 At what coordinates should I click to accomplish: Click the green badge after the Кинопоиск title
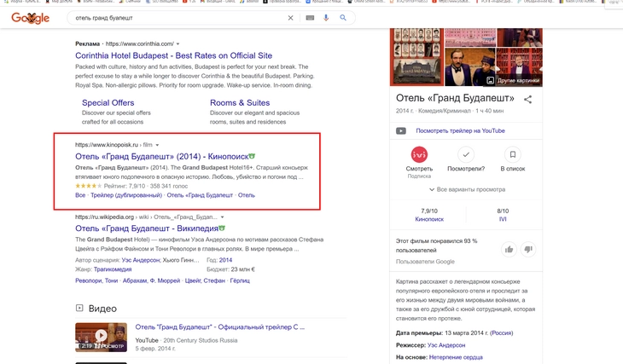pos(253,156)
